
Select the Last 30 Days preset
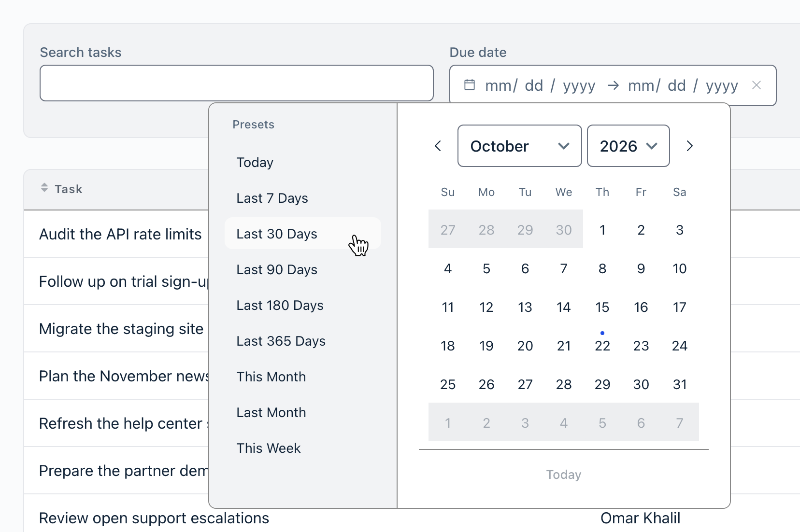point(303,234)
